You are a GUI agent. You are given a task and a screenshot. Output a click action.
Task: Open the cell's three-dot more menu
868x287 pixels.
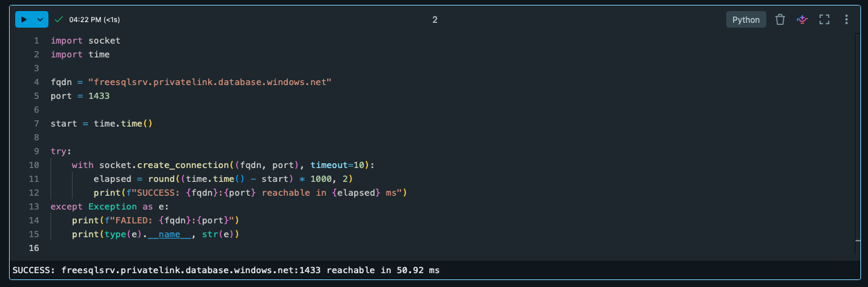[846, 19]
